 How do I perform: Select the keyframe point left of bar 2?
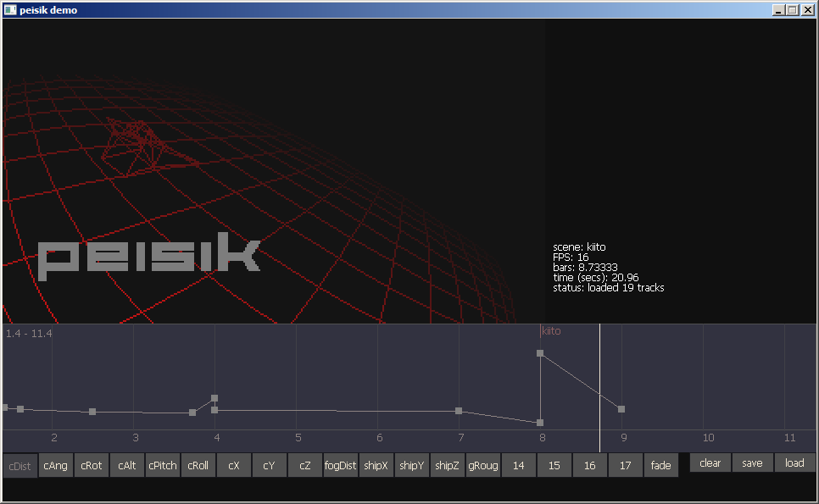point(20,409)
